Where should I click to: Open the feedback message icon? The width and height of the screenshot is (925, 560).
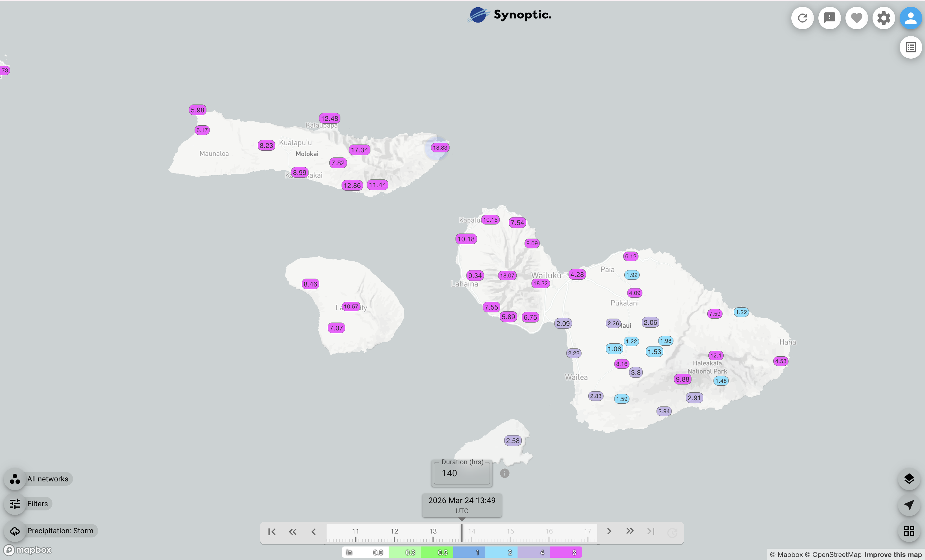829,18
